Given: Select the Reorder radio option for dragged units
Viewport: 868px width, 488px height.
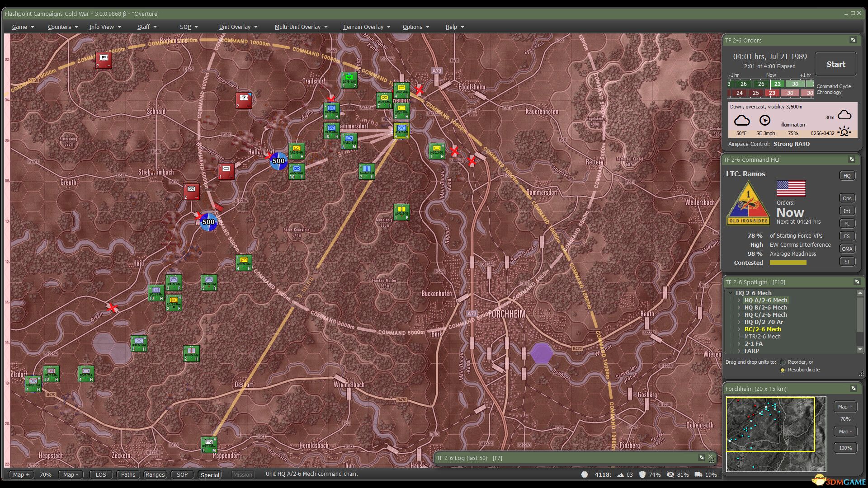Looking at the screenshot, I should [x=783, y=362].
